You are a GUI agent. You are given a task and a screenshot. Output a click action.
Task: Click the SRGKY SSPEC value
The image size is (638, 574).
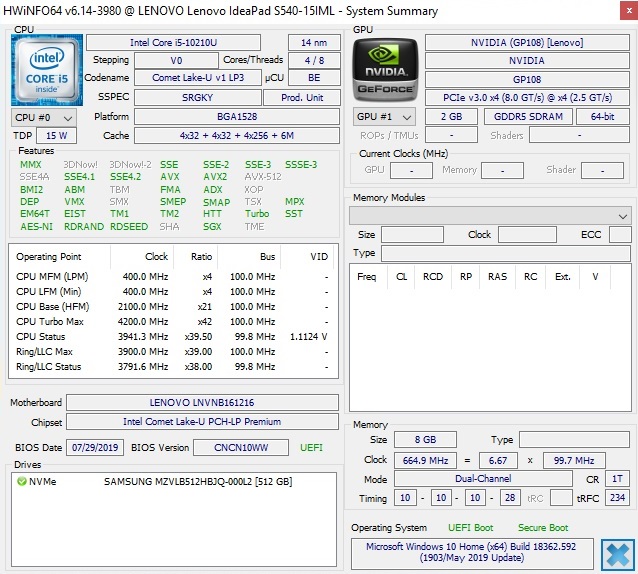198,98
